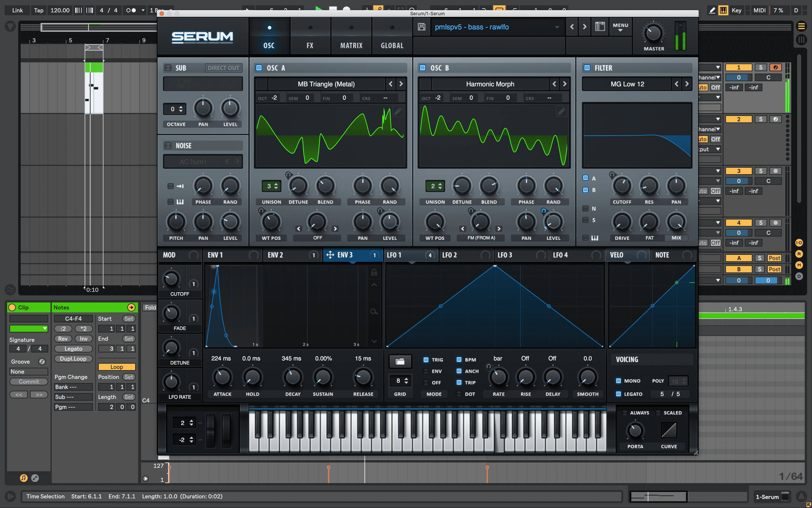
Task: Click the Ableton returns R show button
Action: (x=799, y=254)
